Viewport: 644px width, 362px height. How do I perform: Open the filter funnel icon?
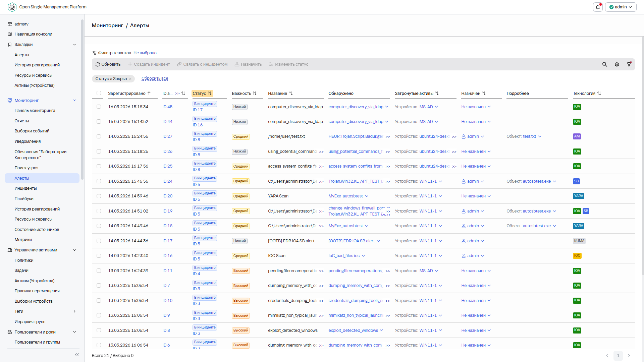point(629,64)
